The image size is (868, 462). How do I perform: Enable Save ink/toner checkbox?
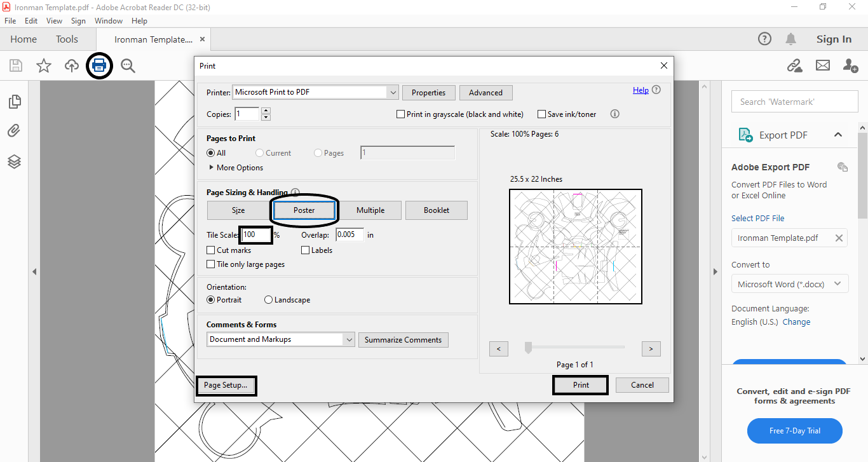[x=541, y=114]
